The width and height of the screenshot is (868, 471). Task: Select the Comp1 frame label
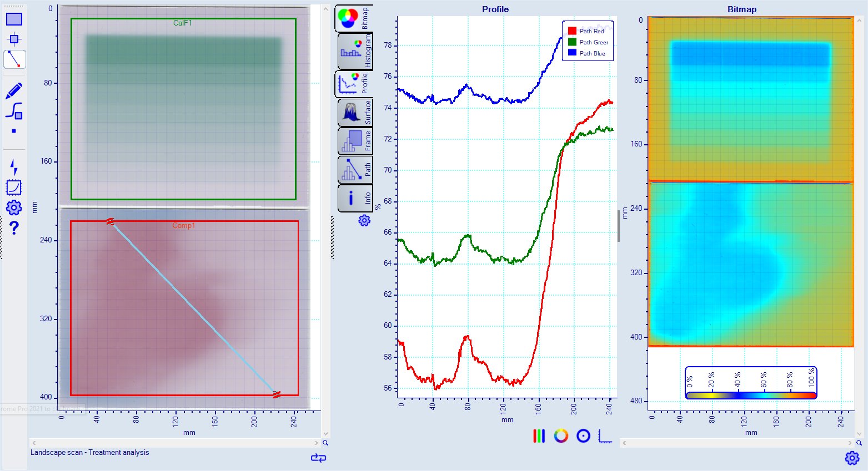tap(183, 226)
